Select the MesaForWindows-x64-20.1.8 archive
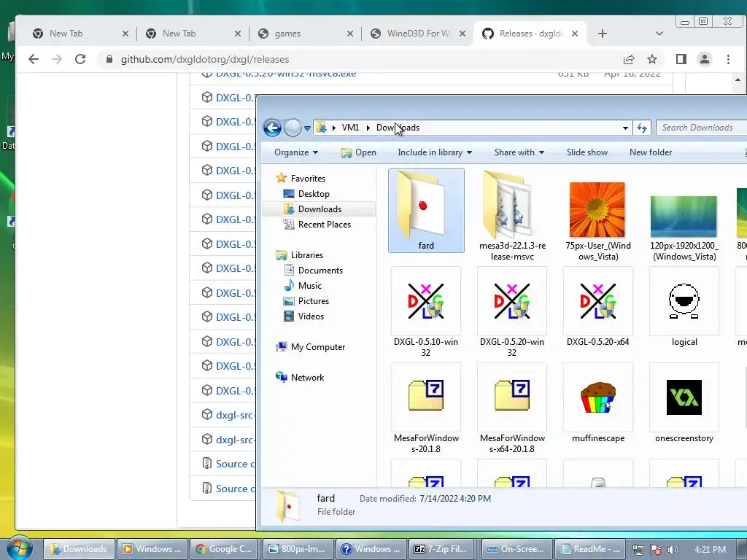 click(511, 408)
